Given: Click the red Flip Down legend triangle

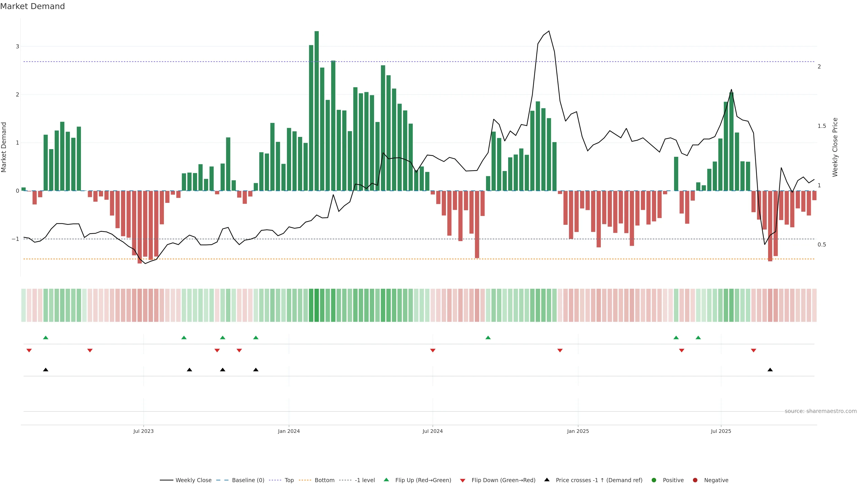Looking at the screenshot, I should pos(463,481).
